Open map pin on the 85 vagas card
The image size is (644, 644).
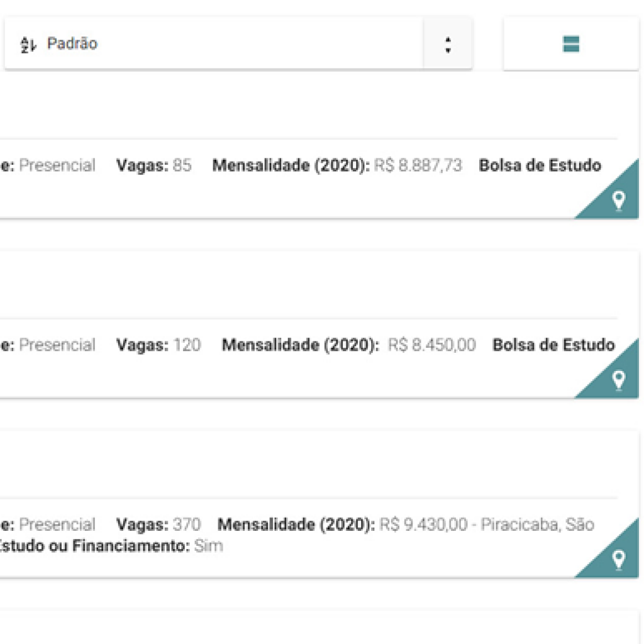coord(619,201)
